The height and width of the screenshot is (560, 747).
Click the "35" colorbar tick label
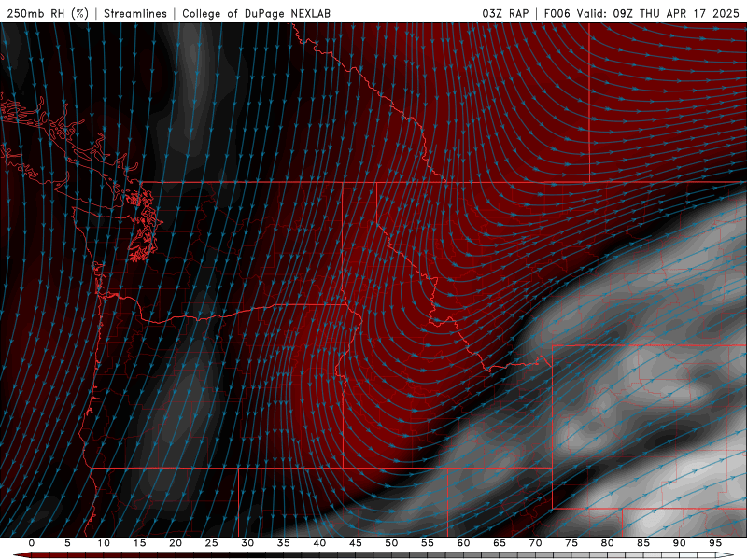(284, 543)
